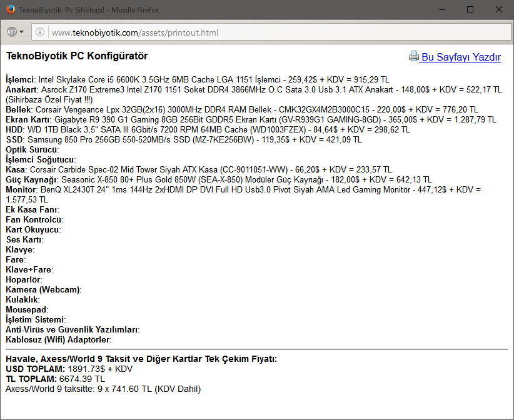514x420 pixels.
Task: Open the Adblock Plus dropdown arrow
Action: coord(22,32)
